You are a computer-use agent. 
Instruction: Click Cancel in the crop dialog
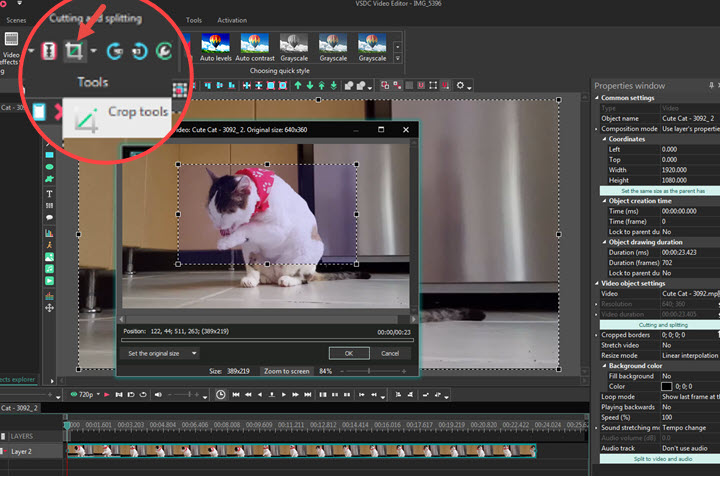tap(389, 353)
